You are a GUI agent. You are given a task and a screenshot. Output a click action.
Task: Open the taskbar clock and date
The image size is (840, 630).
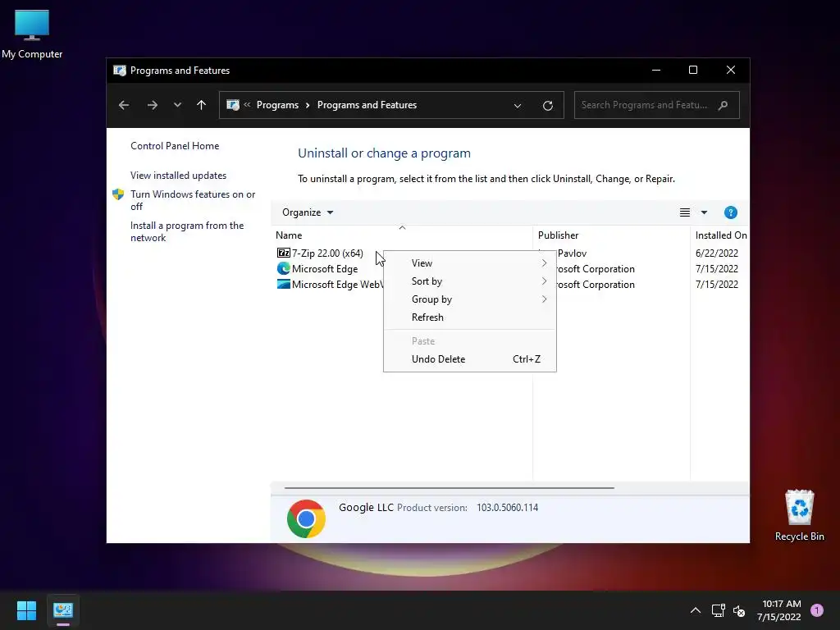(779, 610)
